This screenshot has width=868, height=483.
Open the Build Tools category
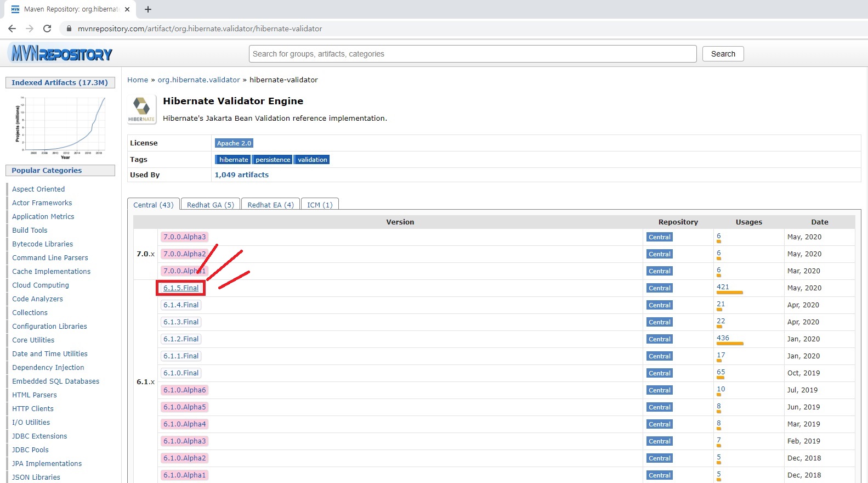[30, 231]
